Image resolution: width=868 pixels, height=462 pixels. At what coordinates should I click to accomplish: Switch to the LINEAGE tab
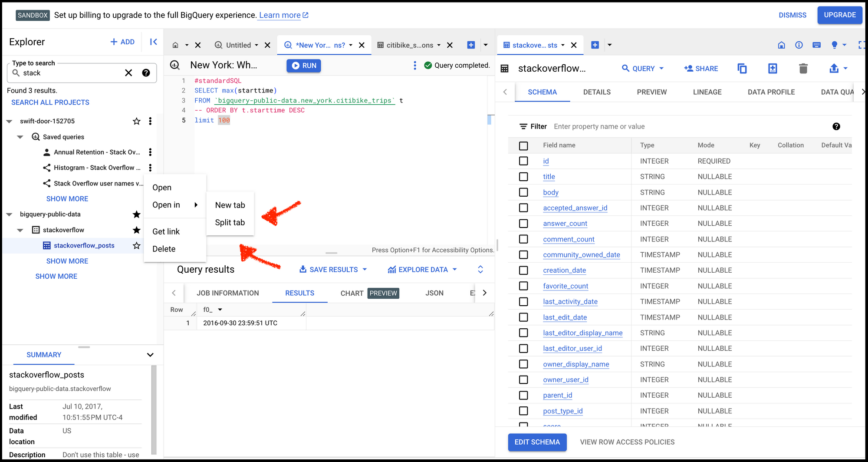point(707,92)
